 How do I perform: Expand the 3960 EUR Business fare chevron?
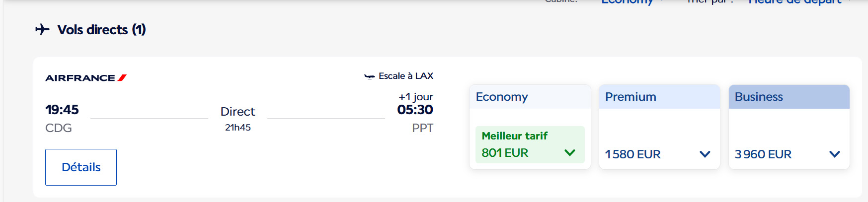click(835, 154)
